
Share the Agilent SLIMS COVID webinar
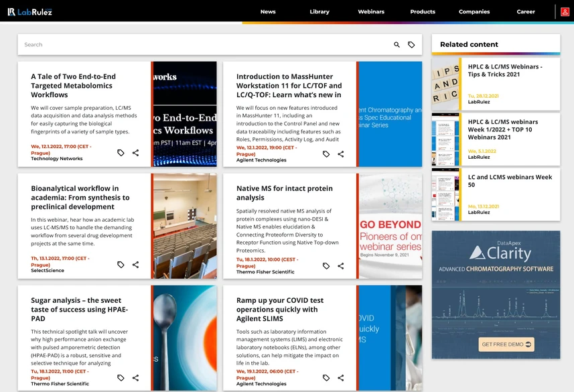click(341, 378)
